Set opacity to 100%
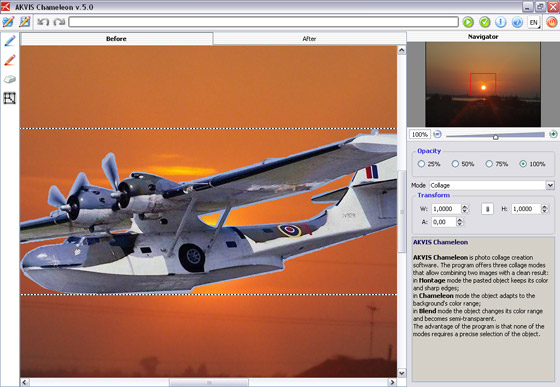The image size is (560, 387). click(523, 164)
